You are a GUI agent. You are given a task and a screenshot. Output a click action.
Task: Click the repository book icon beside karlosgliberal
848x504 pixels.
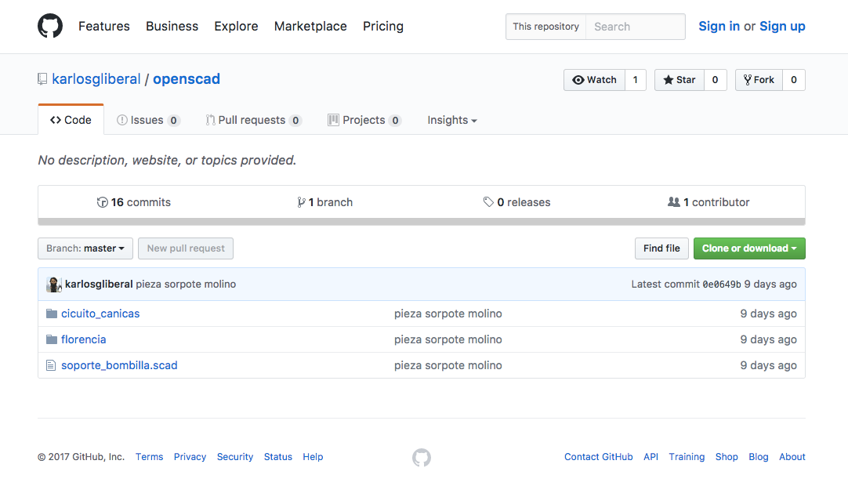pos(42,79)
